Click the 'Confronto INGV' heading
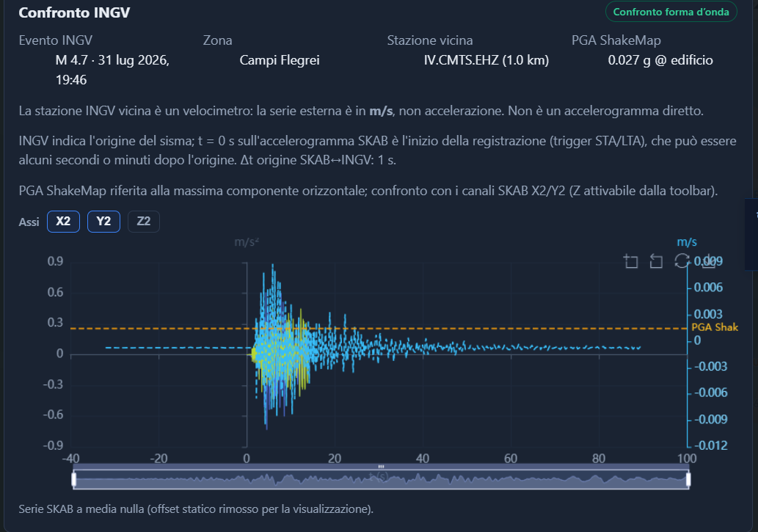Image resolution: width=758 pixels, height=532 pixels. [74, 12]
